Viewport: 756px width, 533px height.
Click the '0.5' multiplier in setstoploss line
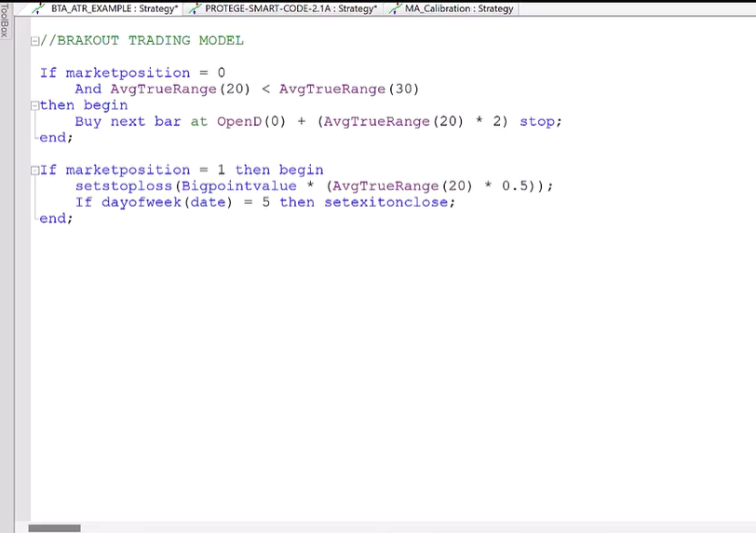point(515,186)
